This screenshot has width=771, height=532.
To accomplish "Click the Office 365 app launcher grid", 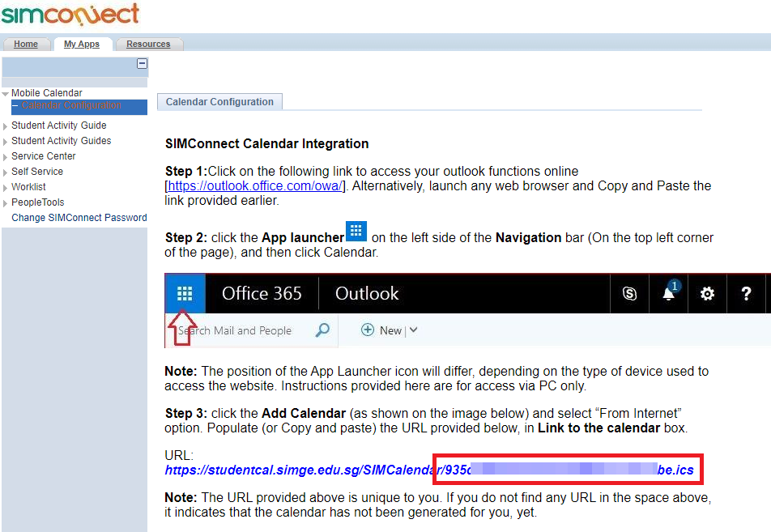I will coord(185,294).
